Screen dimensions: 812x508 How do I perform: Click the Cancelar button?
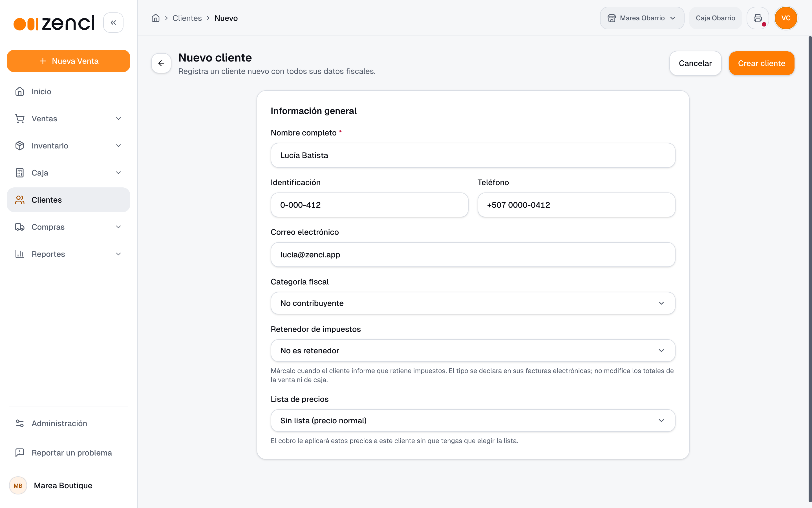click(695, 63)
